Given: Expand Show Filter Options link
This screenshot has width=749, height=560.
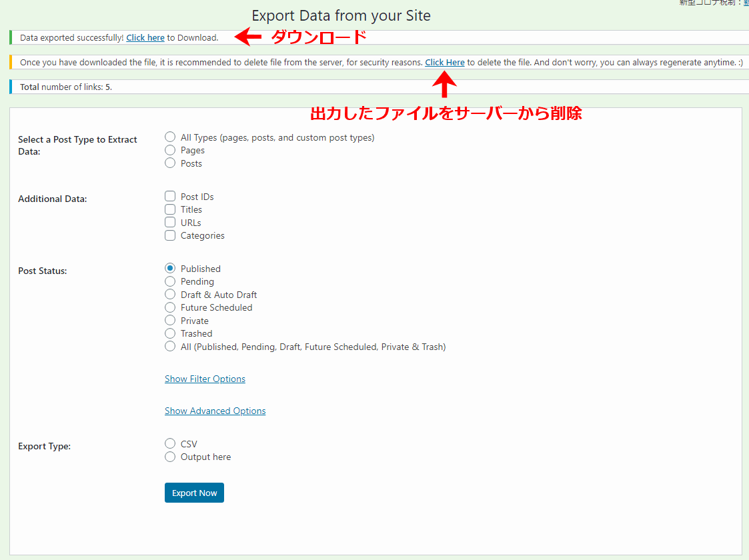Looking at the screenshot, I should (205, 379).
